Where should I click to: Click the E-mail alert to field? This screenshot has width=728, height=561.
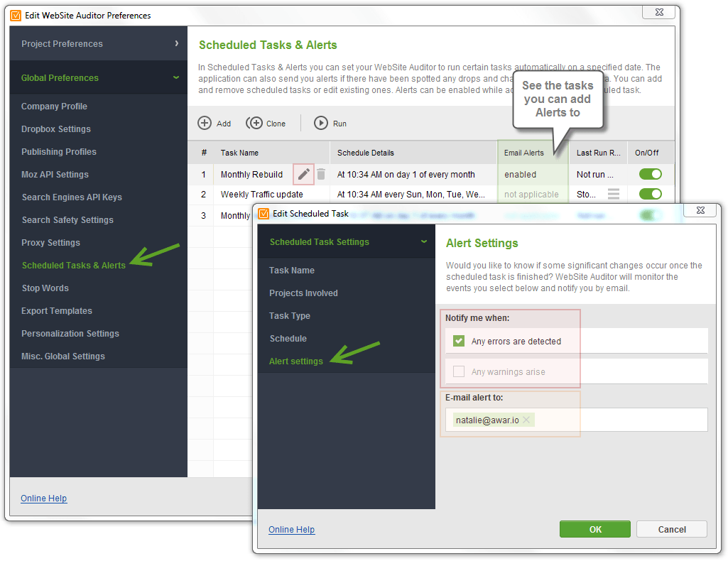pos(577,420)
